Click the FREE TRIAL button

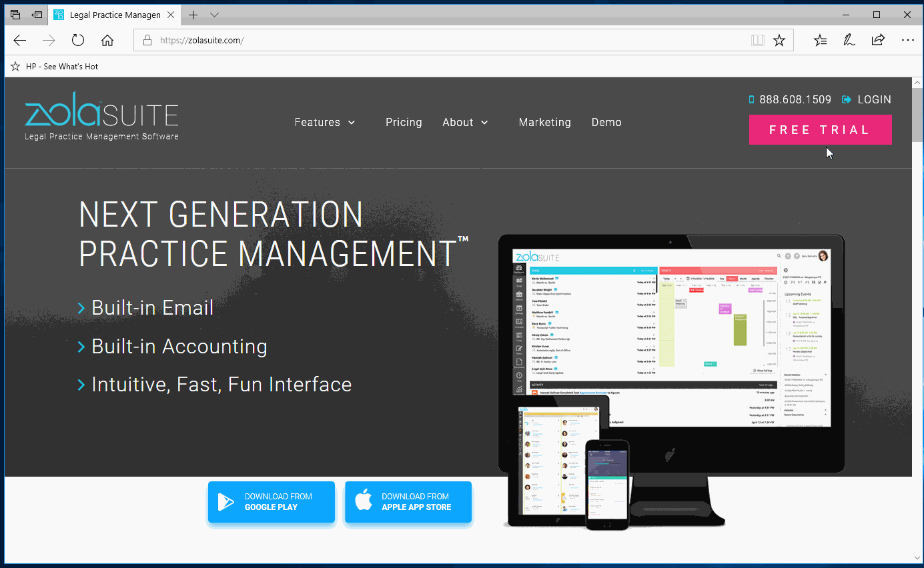[820, 129]
